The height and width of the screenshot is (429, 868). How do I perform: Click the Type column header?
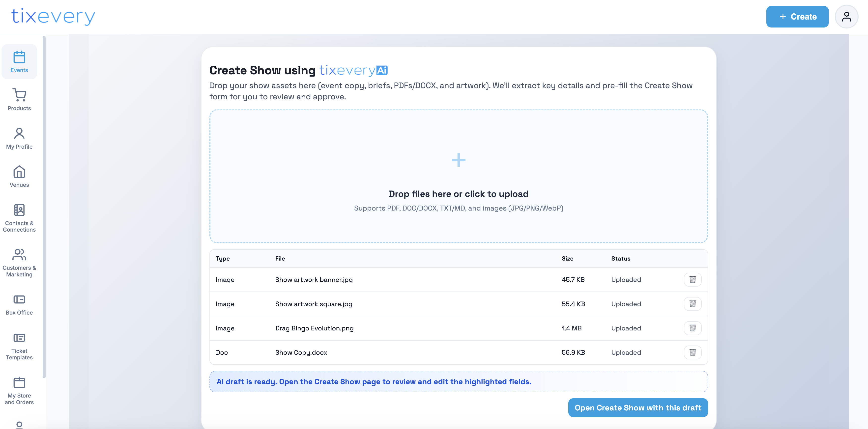click(x=223, y=259)
